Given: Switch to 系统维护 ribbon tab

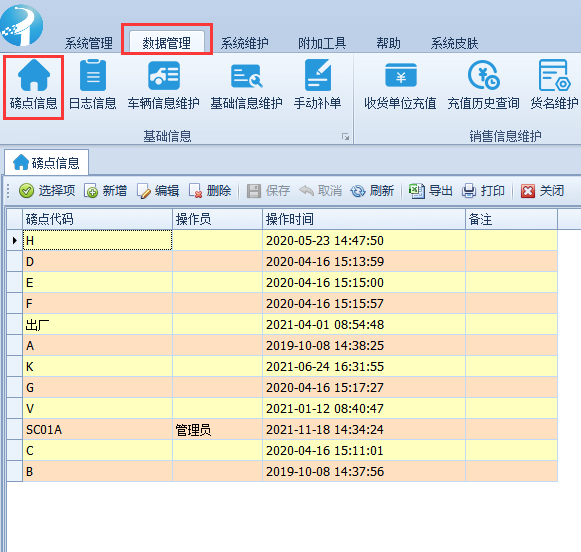Looking at the screenshot, I should 245,43.
